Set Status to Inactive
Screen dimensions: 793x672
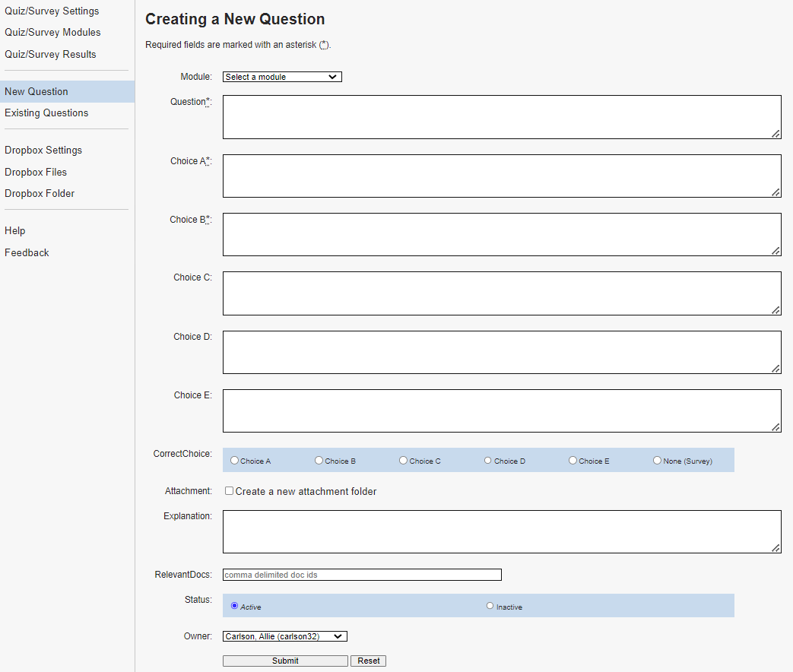pyautogui.click(x=490, y=605)
